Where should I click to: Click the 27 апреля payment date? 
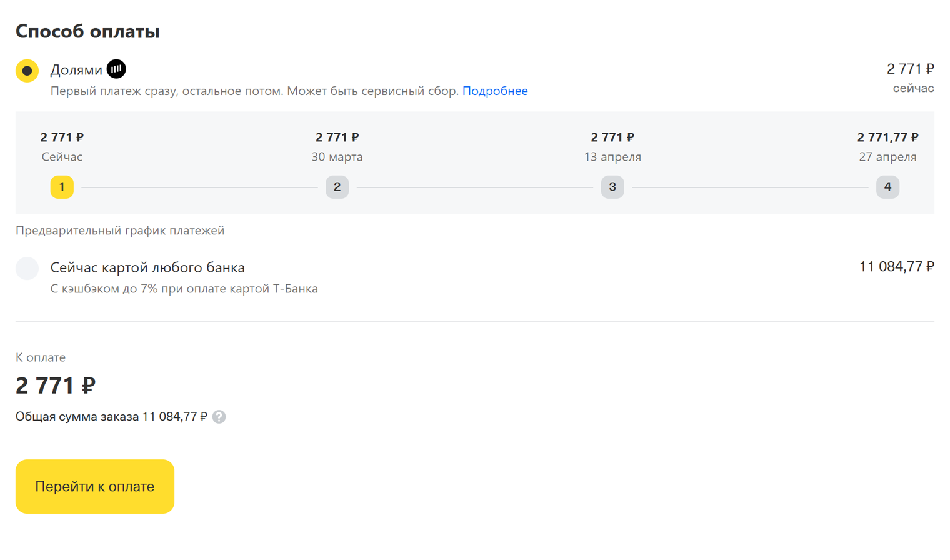pyautogui.click(x=887, y=157)
